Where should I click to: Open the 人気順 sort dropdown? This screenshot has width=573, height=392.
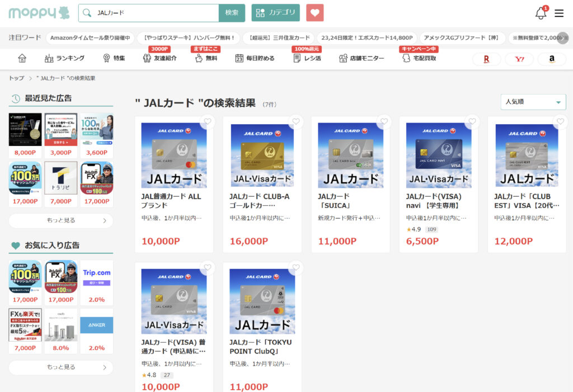click(533, 102)
